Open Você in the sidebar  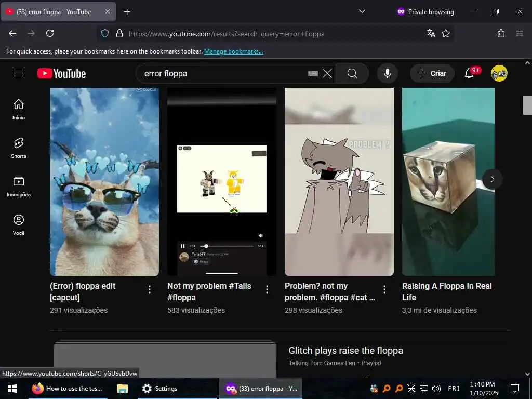click(x=19, y=224)
